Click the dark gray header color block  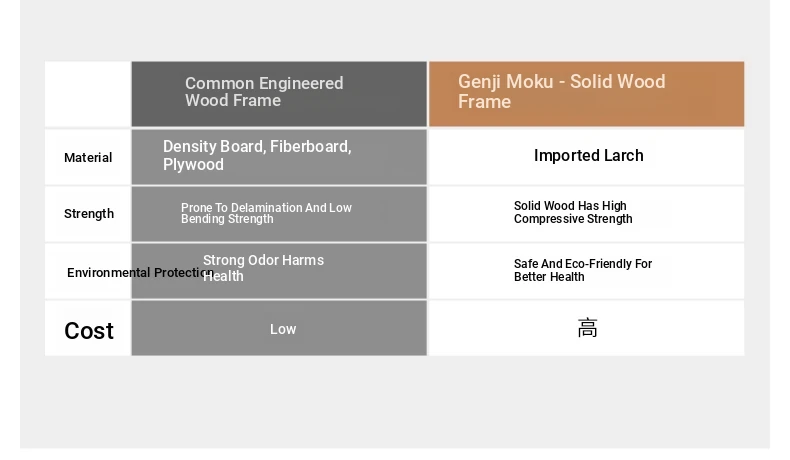279,94
